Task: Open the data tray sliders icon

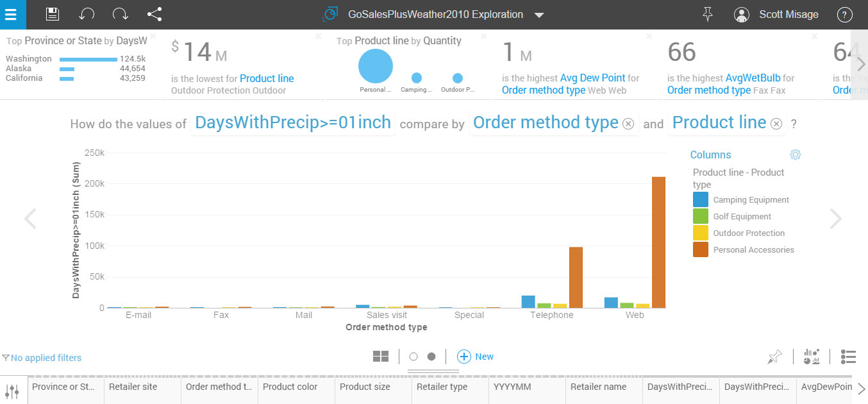Action: coord(12,391)
